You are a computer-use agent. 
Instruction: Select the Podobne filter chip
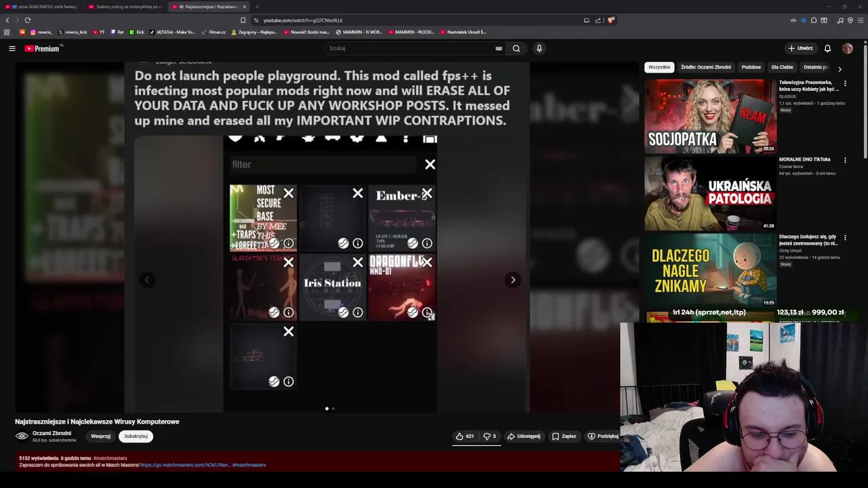[751, 67]
